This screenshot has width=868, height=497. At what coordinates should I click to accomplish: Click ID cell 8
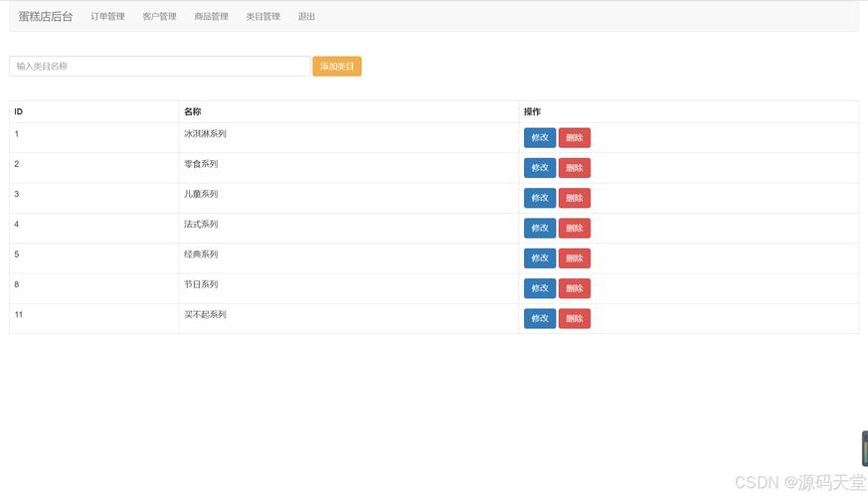tap(94, 288)
